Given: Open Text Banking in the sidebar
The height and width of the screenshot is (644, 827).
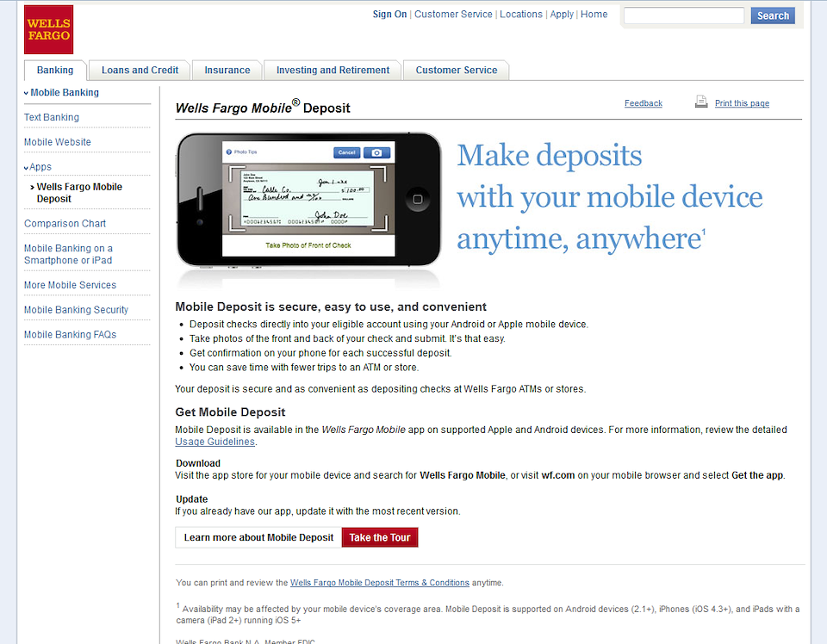Looking at the screenshot, I should tap(52, 118).
